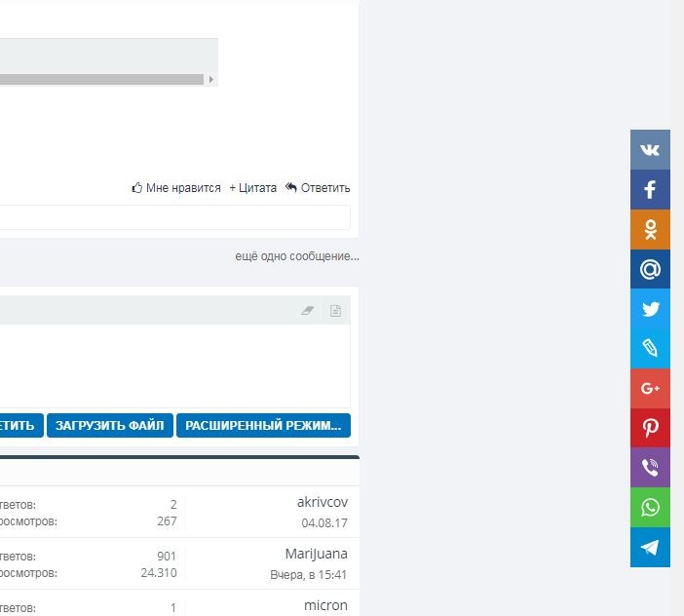Show ещё одно сообщение
684x616 pixels.
[x=297, y=256]
